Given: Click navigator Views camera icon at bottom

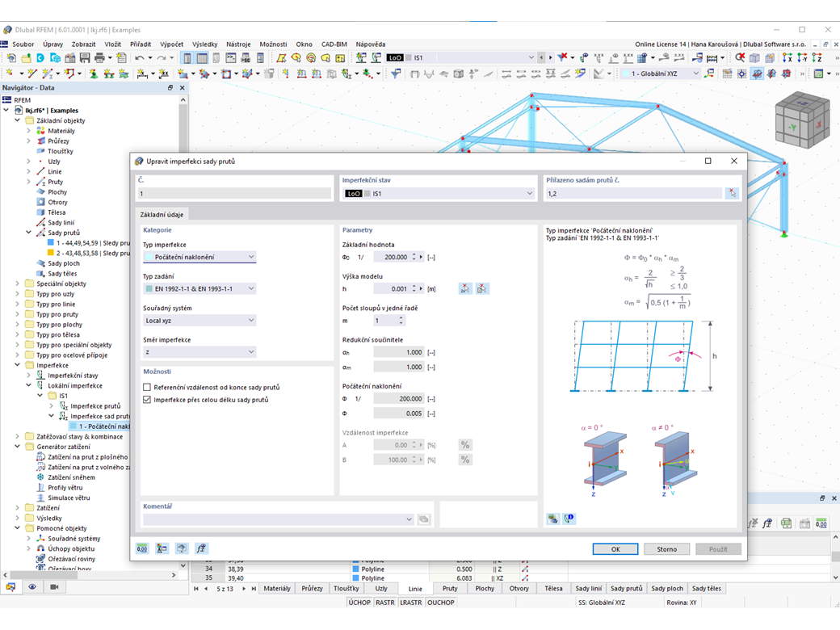Looking at the screenshot, I should click(54, 587).
